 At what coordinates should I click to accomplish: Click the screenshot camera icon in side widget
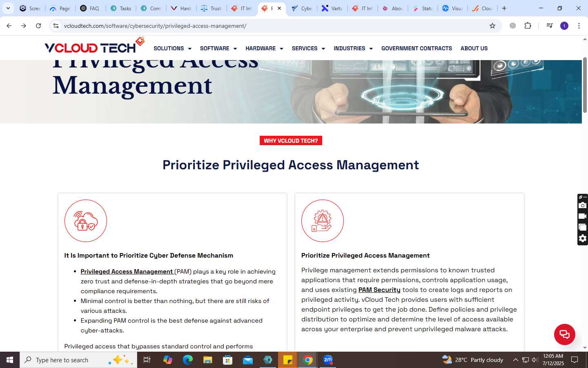pos(583,205)
